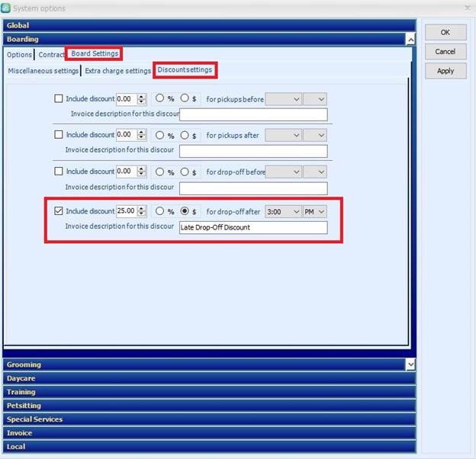Image resolution: width=476 pixels, height=459 pixels.
Task: Click the pickups after discount amount stepper
Action: click(x=141, y=135)
